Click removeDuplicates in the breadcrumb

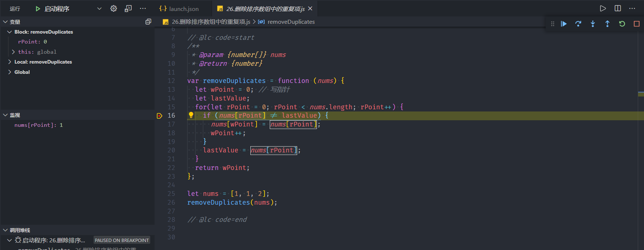[x=291, y=22]
